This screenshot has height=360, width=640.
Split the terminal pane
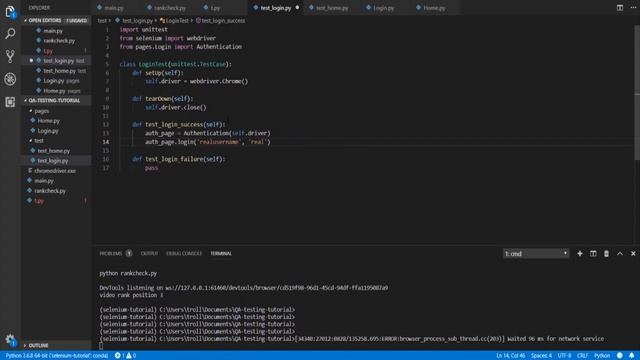tap(593, 253)
